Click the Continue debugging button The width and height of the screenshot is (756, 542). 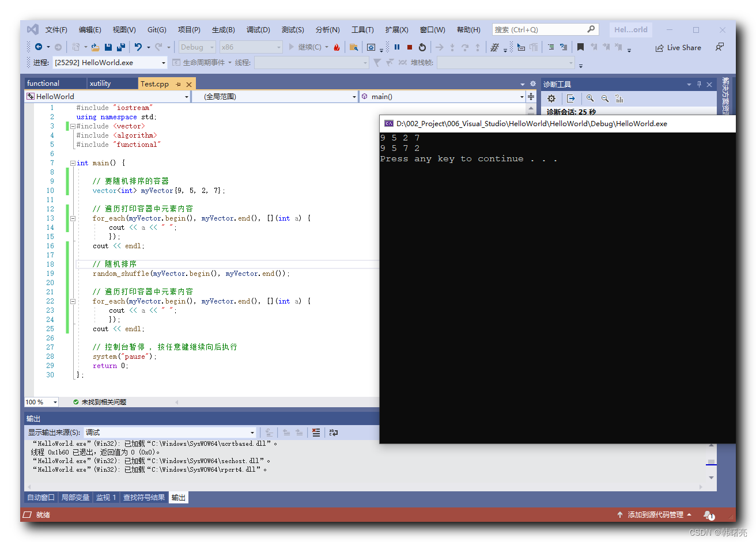coord(305,47)
